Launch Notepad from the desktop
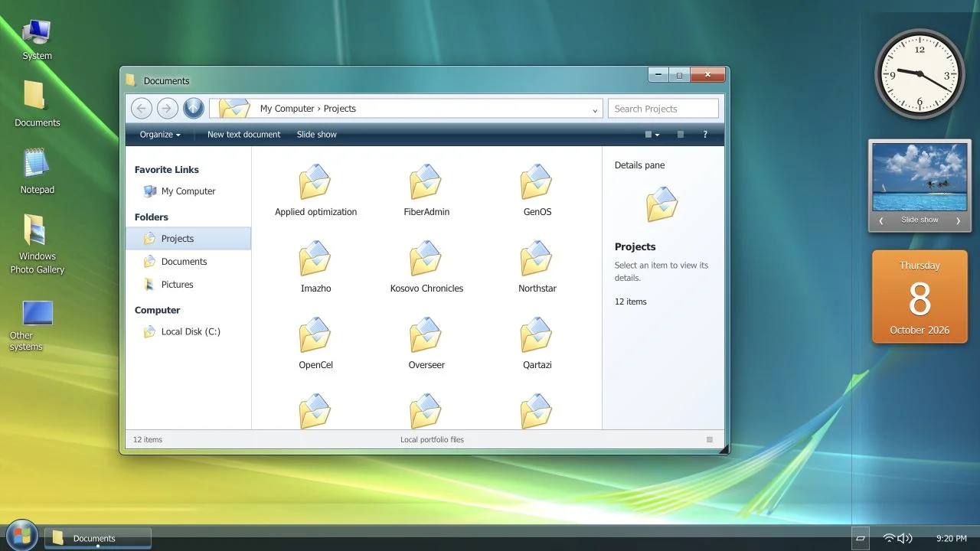The image size is (980, 551). click(37, 171)
